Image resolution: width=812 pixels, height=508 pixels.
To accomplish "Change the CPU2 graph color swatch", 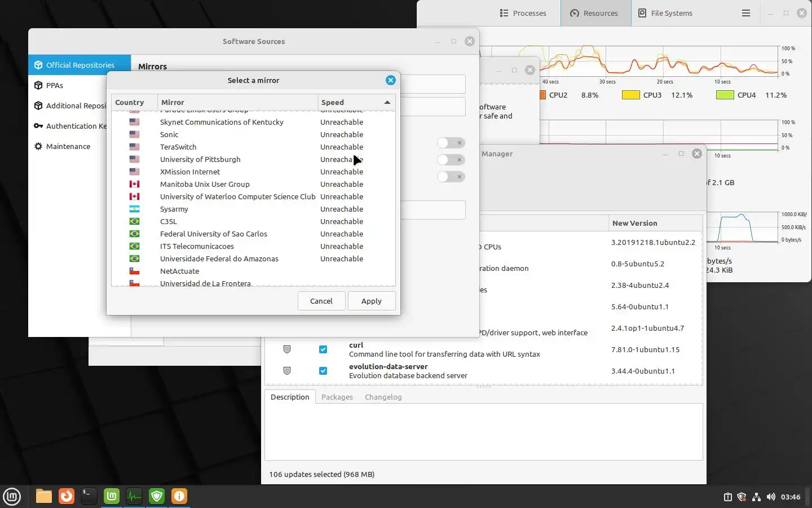I will [x=542, y=95].
